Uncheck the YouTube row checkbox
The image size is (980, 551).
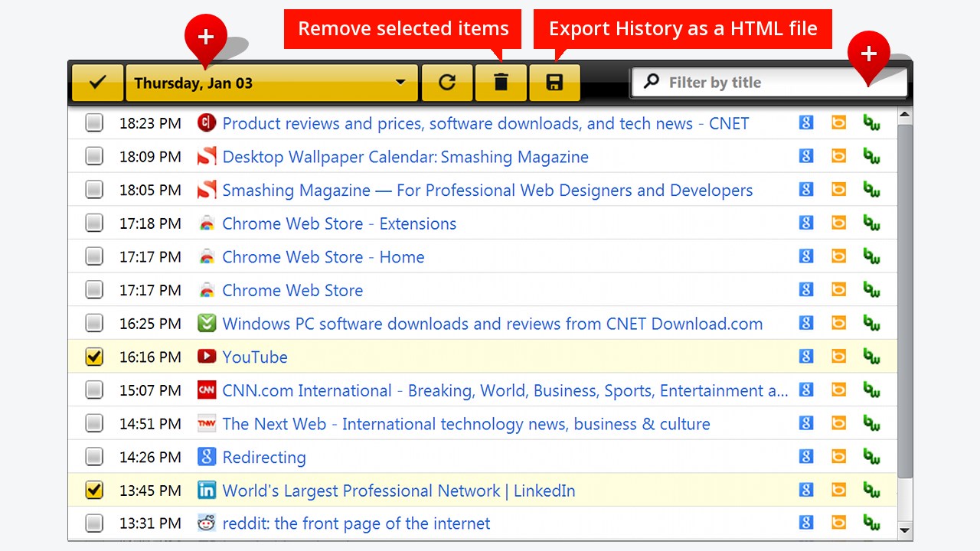pos(94,357)
